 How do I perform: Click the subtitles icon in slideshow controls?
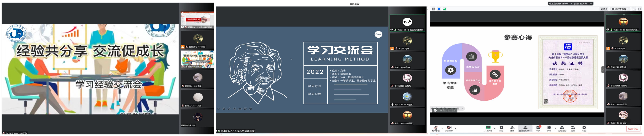(x=245, y=109)
